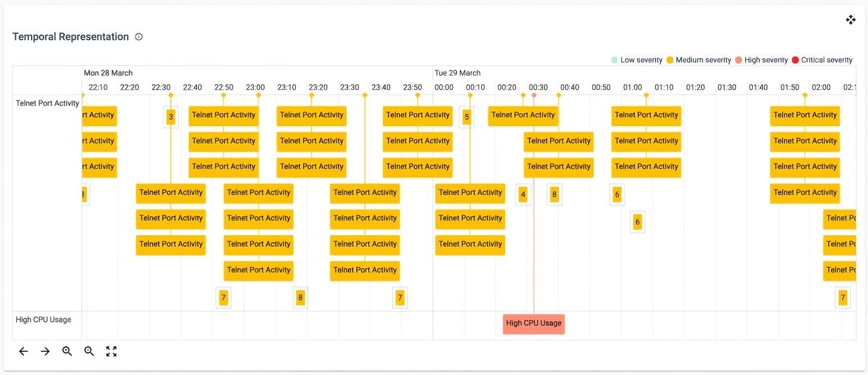
Task: Expand the Temporal Representation panel
Action: [850, 20]
